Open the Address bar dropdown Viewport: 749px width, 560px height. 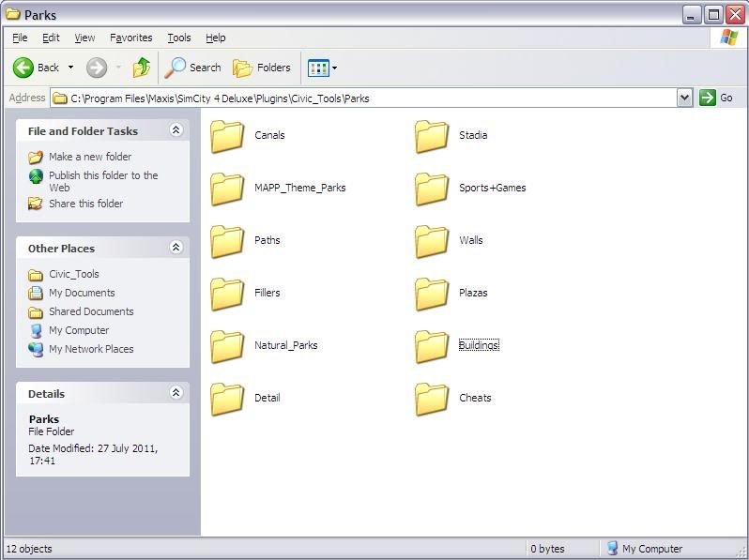click(x=684, y=98)
